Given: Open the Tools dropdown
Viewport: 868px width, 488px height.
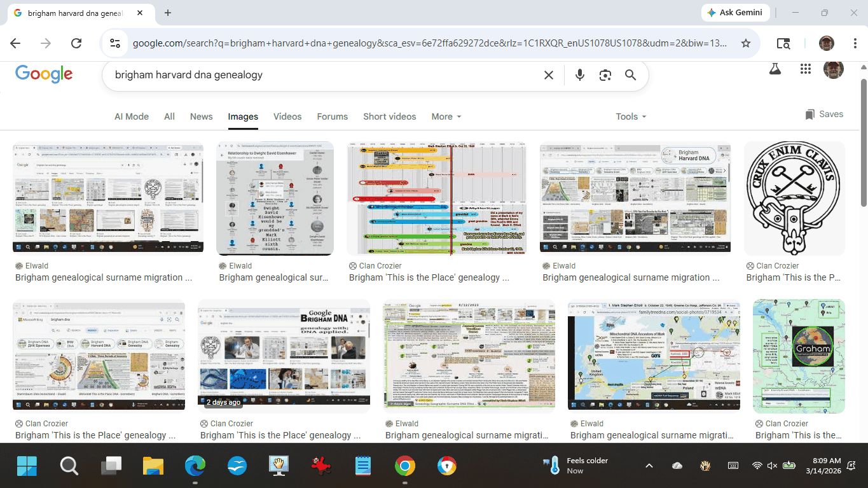Looking at the screenshot, I should click(x=630, y=116).
